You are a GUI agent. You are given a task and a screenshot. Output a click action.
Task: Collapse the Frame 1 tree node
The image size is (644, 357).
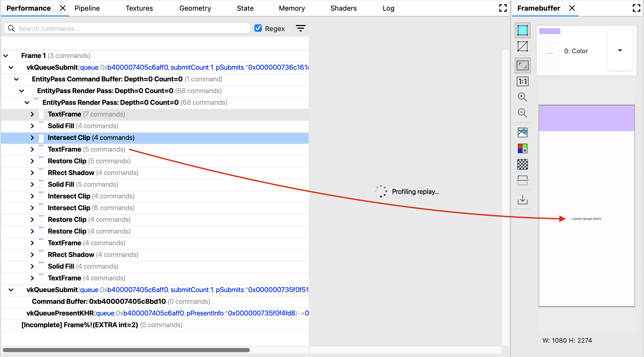pos(6,56)
